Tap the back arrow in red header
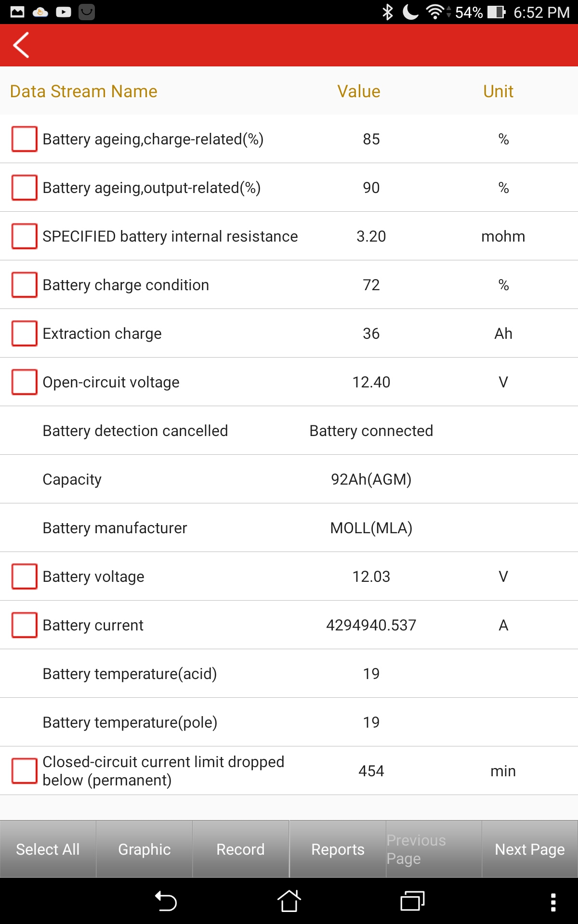Screen dimensions: 578x924 [21, 45]
